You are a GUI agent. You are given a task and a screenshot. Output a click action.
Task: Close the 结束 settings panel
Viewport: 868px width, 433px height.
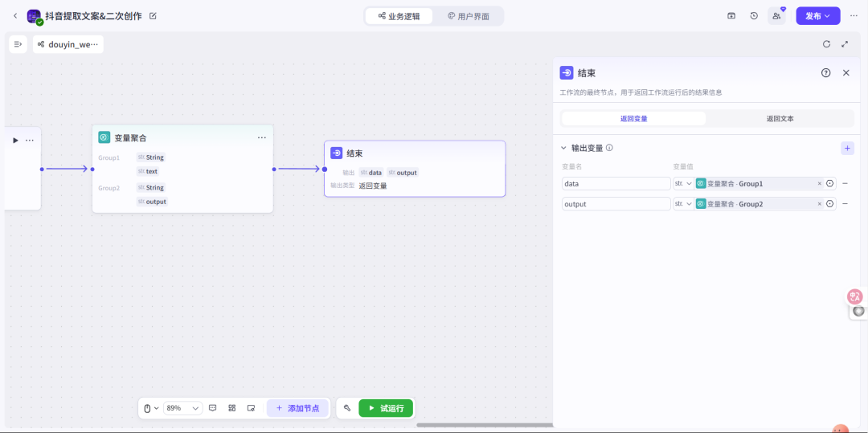(x=845, y=73)
